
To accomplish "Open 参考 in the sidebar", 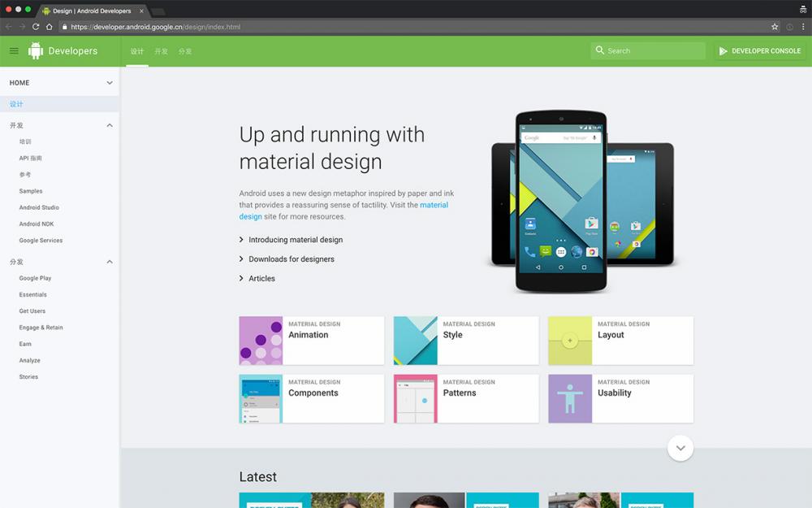I will pyautogui.click(x=25, y=175).
